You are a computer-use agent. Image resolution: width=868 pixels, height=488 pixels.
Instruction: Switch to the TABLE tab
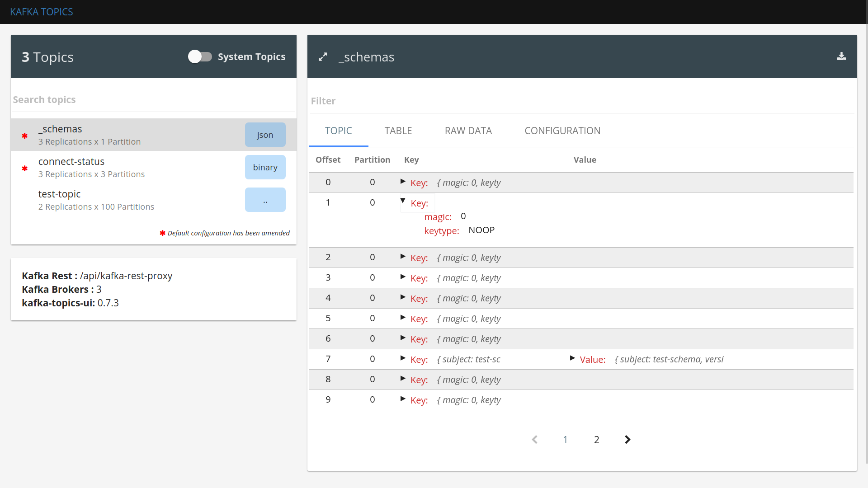click(x=398, y=131)
